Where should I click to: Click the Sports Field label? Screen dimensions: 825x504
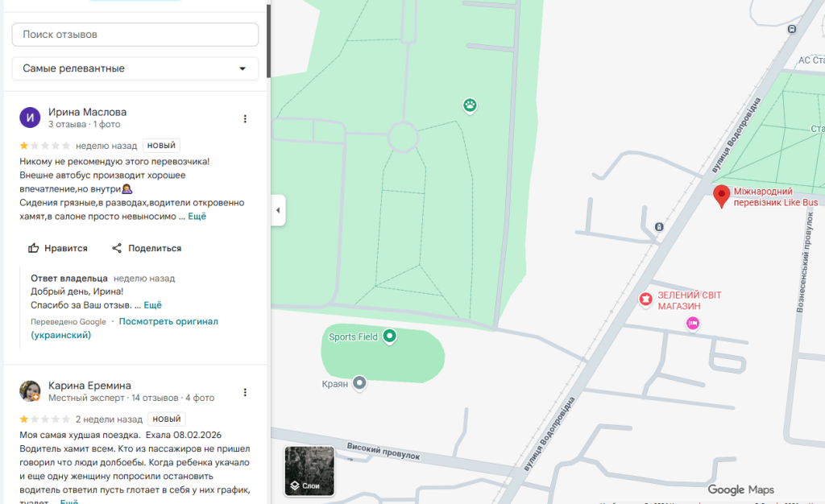pyautogui.click(x=353, y=337)
